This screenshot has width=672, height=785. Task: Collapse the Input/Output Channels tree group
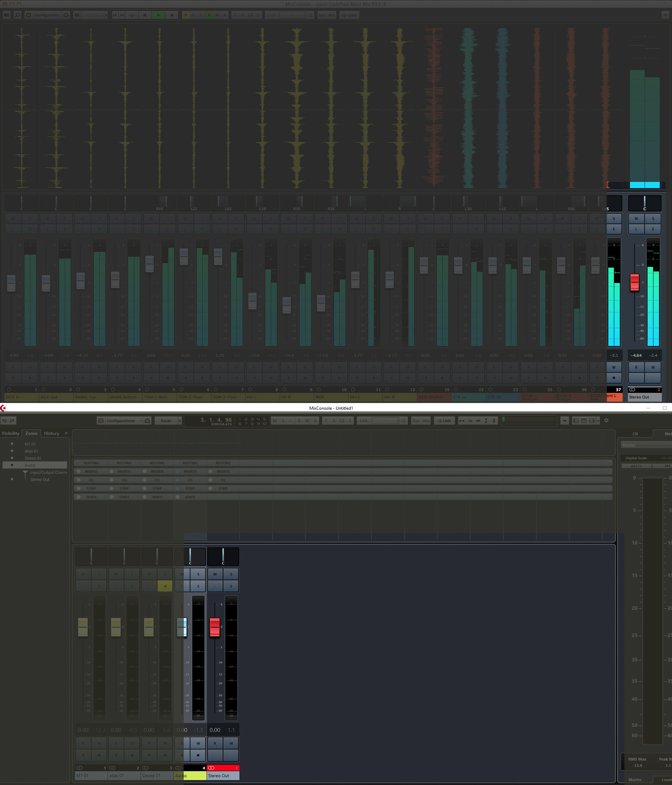point(25,473)
